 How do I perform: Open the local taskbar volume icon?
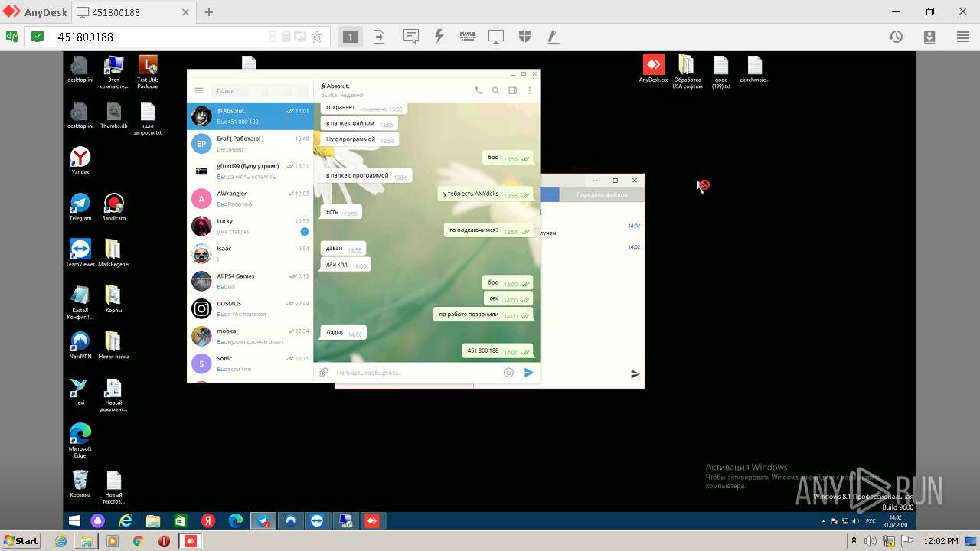tap(871, 541)
